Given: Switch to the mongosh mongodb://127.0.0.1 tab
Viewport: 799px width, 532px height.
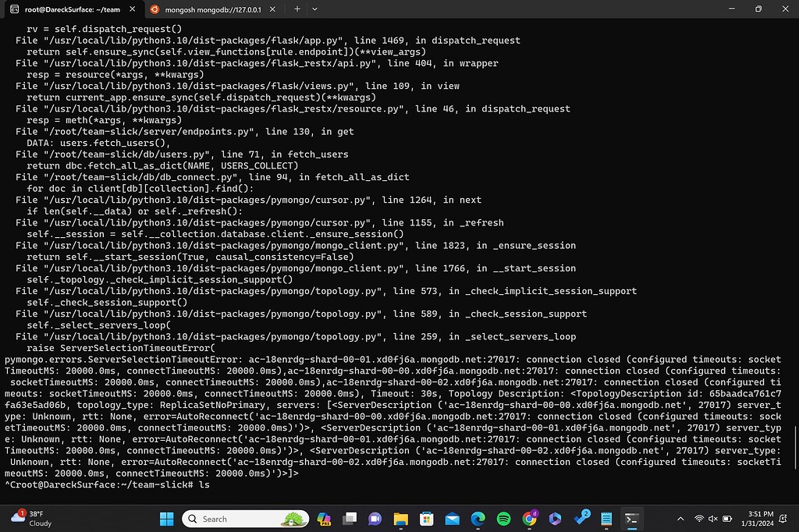Looking at the screenshot, I should (211, 9).
